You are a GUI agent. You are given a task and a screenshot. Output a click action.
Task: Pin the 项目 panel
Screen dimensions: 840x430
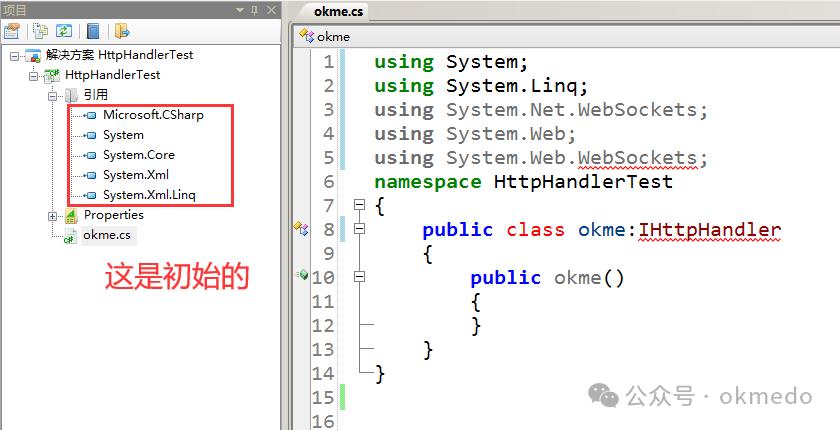pos(254,10)
